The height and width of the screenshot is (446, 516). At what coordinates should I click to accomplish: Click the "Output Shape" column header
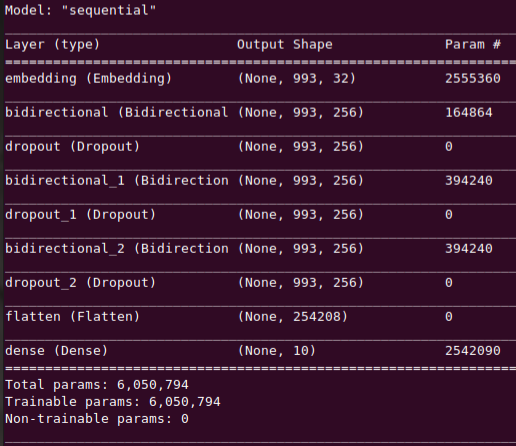(285, 45)
